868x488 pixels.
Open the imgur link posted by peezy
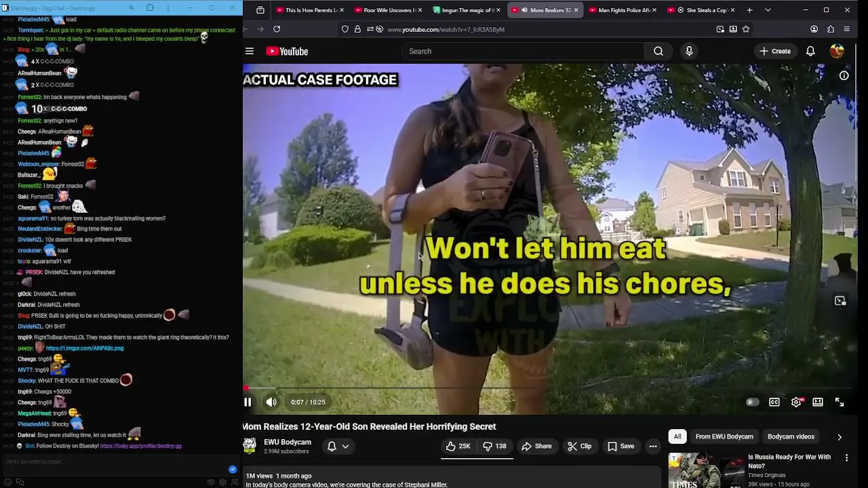click(x=85, y=348)
